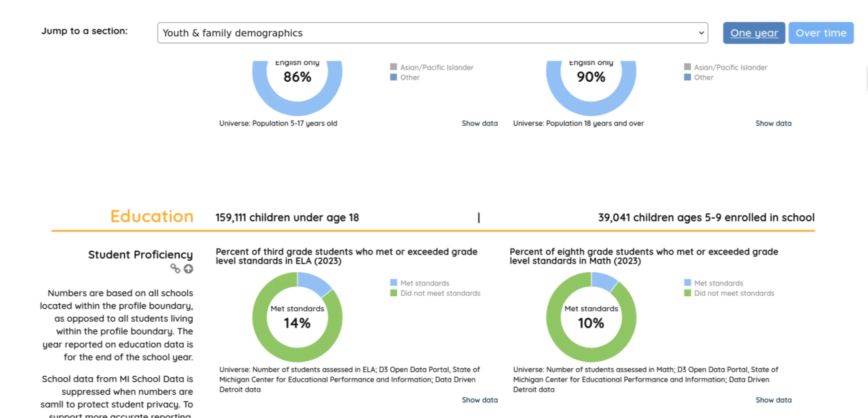Open the Jump to a section dropdown
The width and height of the screenshot is (868, 418).
click(432, 33)
